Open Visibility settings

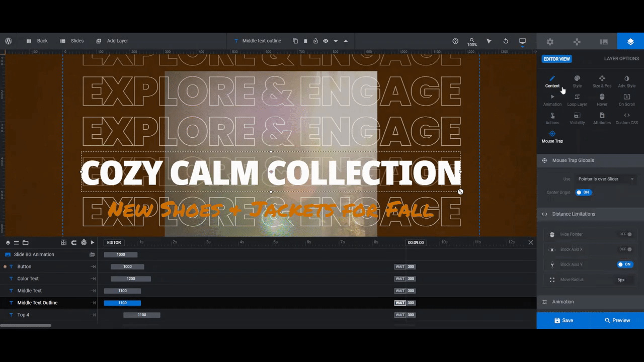click(x=577, y=119)
